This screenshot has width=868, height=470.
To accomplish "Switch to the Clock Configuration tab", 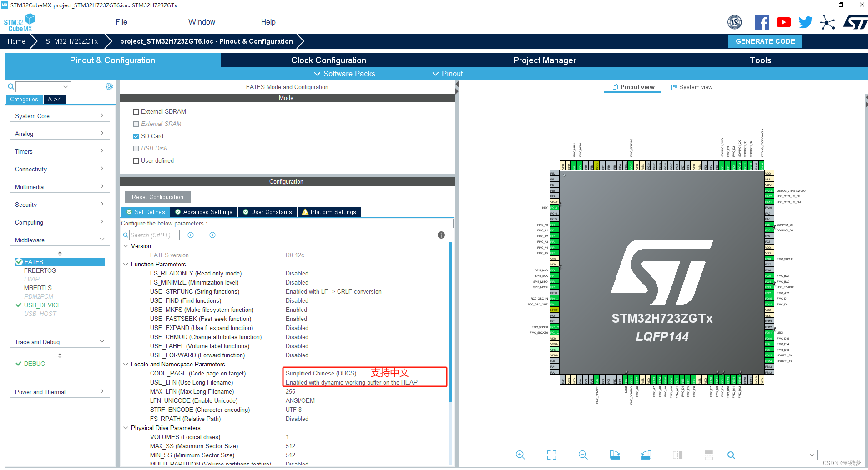I will (328, 60).
